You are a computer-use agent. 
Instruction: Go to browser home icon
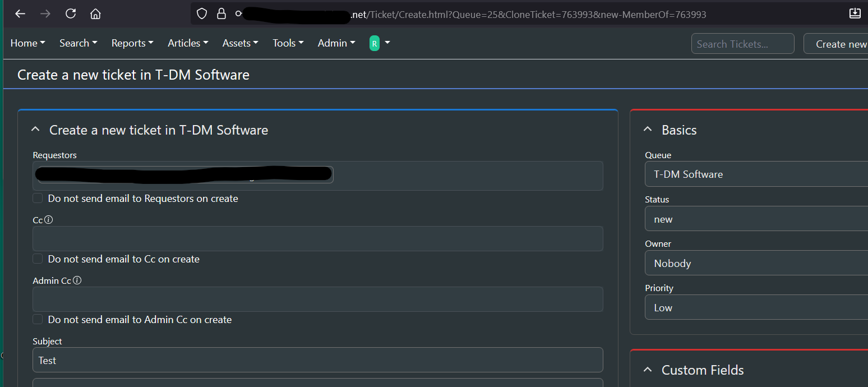pos(96,13)
